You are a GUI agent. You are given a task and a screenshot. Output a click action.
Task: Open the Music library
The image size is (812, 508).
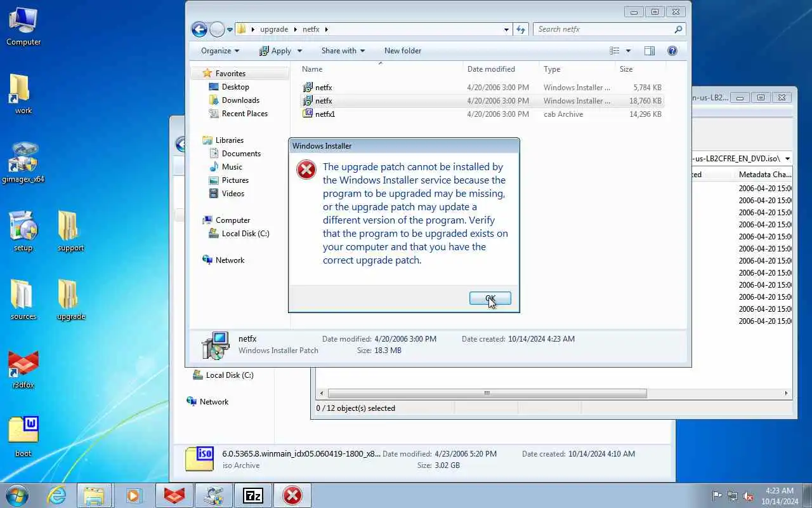[232, 167]
